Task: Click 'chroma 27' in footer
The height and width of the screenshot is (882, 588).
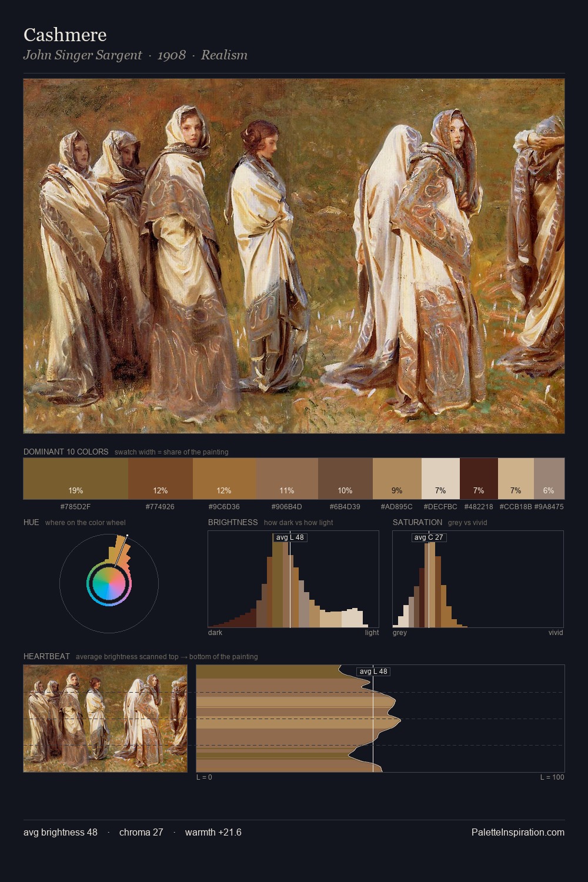Action: 141,833
